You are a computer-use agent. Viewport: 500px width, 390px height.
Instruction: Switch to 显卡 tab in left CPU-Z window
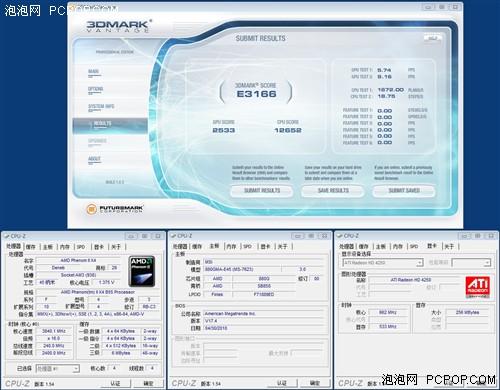(x=99, y=247)
